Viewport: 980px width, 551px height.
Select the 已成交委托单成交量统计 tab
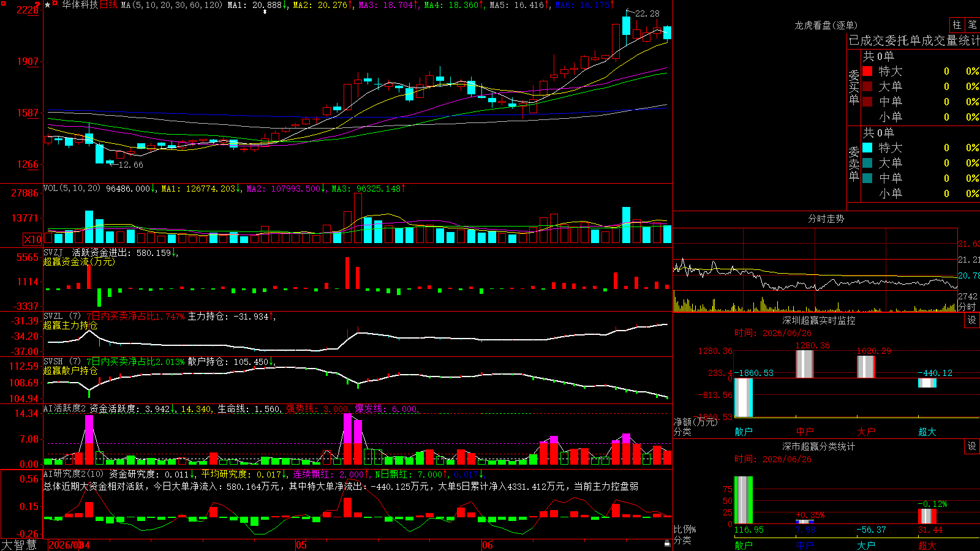(x=914, y=41)
